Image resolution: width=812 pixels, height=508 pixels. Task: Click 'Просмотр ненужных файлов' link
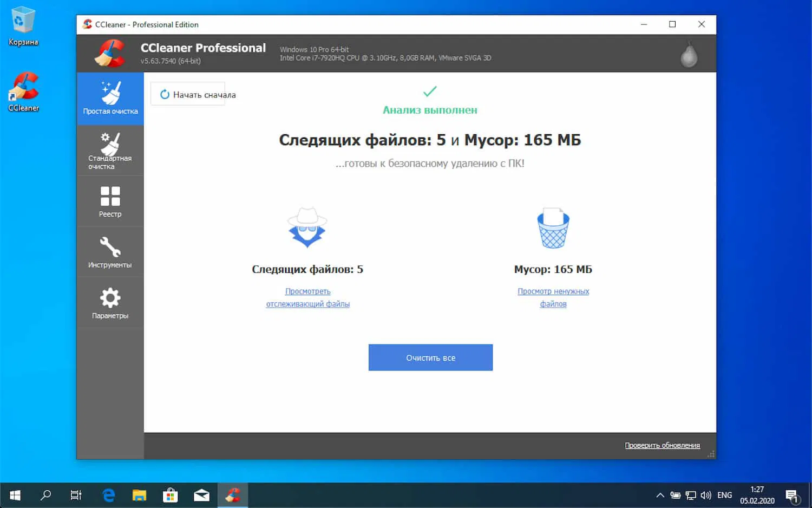pyautogui.click(x=553, y=297)
